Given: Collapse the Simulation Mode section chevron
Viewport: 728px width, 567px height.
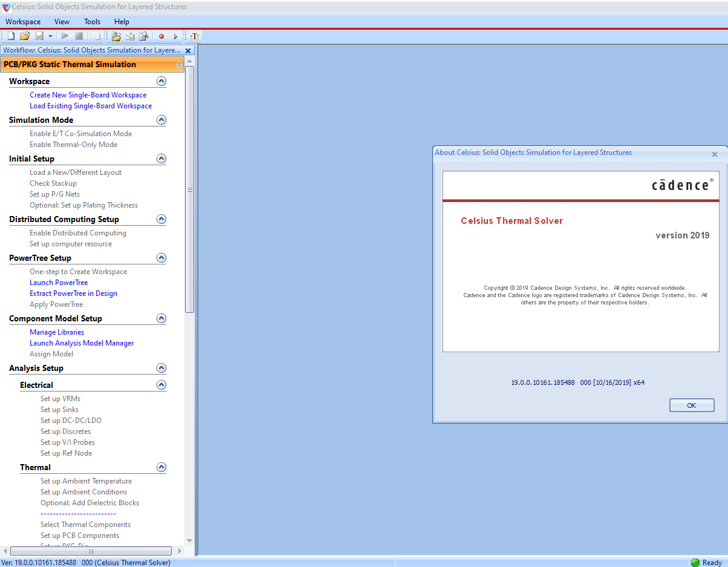Looking at the screenshot, I should 161,120.
